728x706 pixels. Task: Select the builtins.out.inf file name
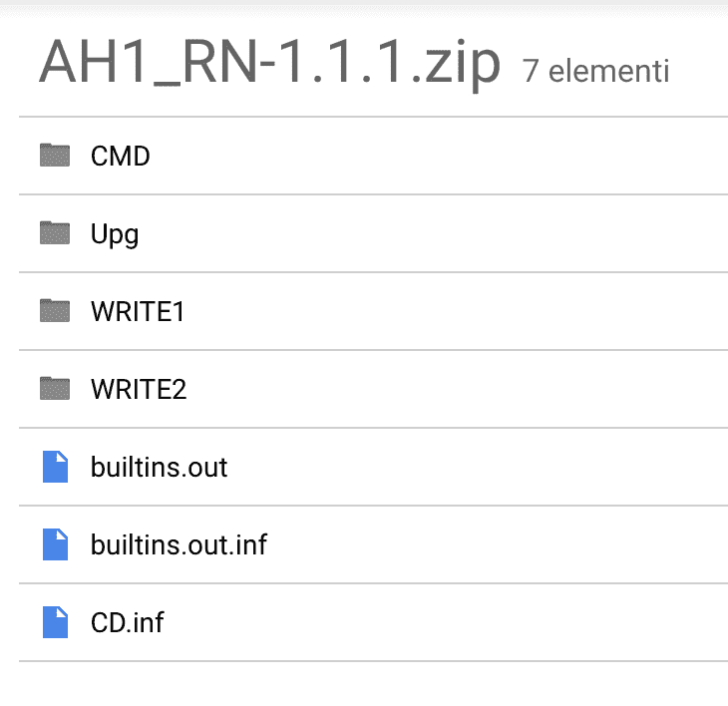point(179,544)
